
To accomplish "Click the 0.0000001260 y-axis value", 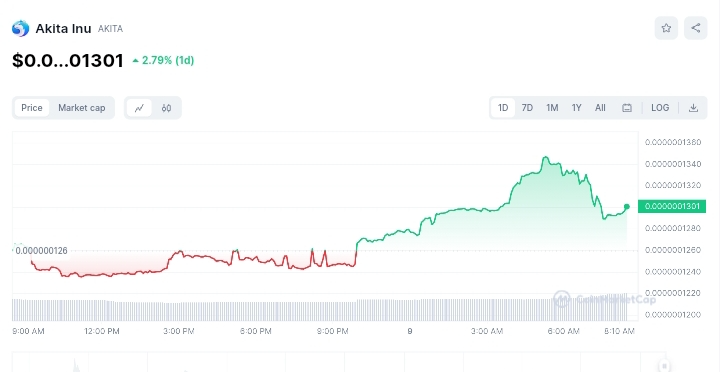I will click(673, 250).
